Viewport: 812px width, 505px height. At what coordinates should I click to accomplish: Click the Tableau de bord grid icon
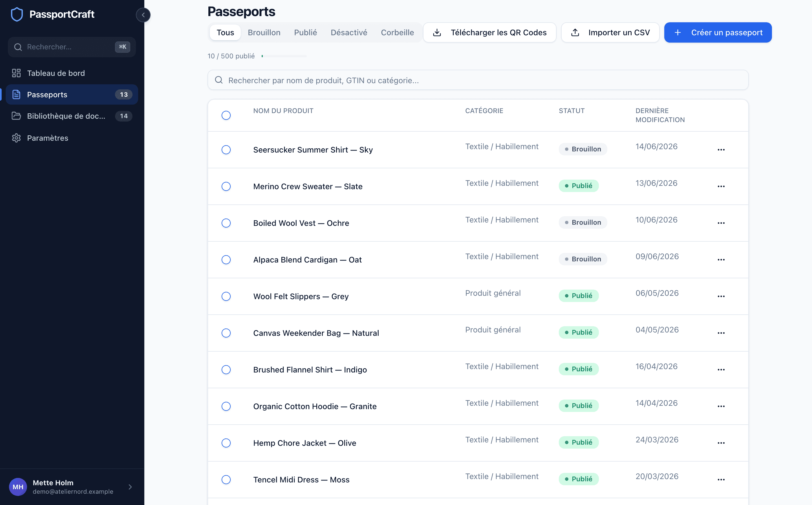click(x=16, y=73)
